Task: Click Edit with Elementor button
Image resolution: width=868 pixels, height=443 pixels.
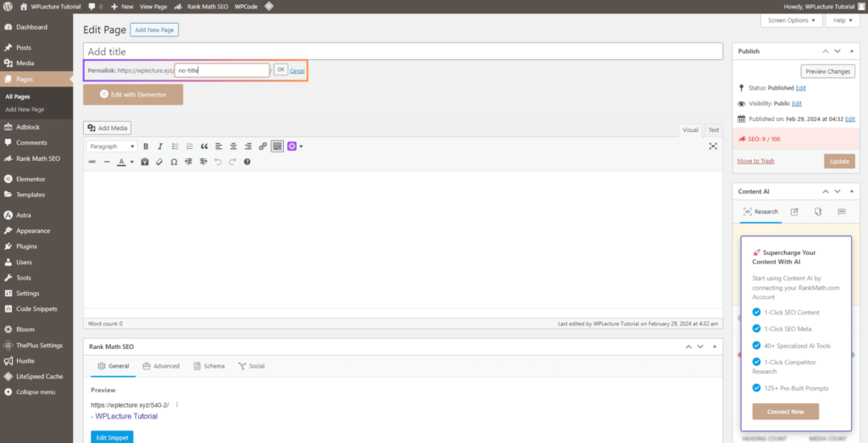Action: 133,95
